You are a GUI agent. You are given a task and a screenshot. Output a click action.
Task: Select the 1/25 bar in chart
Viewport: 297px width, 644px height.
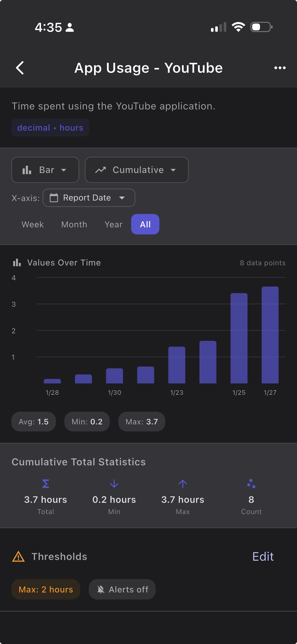pyautogui.click(x=239, y=338)
